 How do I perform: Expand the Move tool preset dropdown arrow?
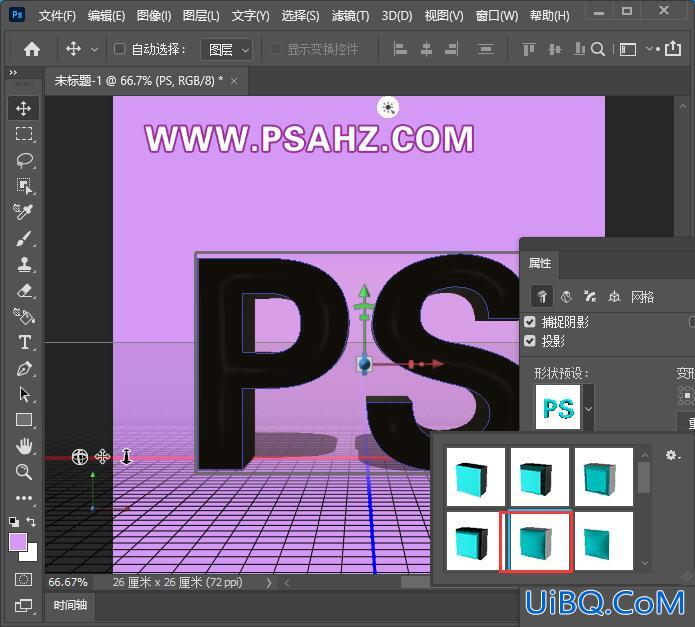[x=94, y=50]
